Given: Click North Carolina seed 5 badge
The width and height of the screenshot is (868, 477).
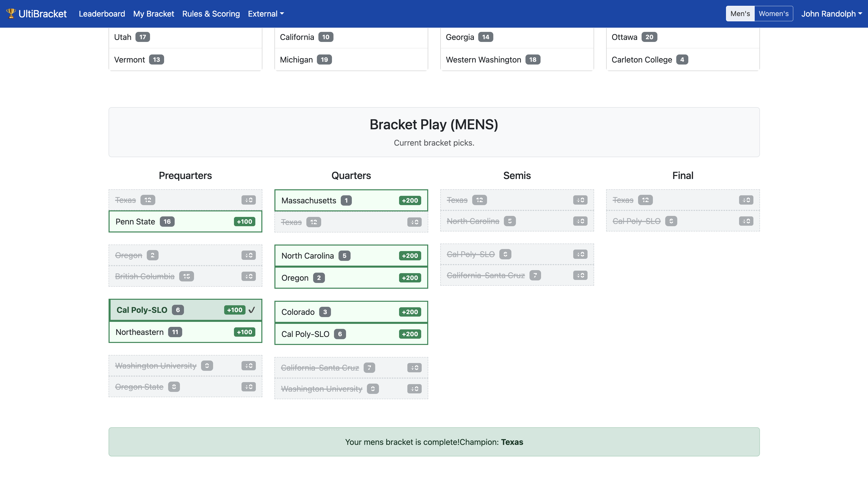Looking at the screenshot, I should (344, 256).
